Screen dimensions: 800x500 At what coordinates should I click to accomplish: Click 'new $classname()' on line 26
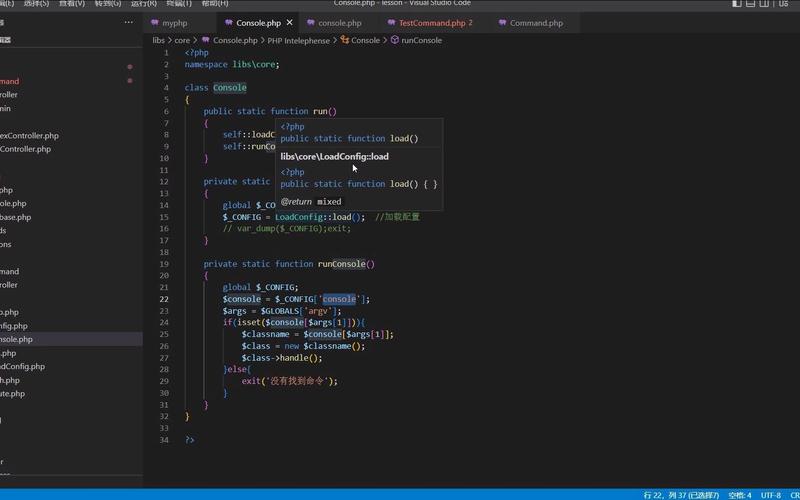[324, 346]
